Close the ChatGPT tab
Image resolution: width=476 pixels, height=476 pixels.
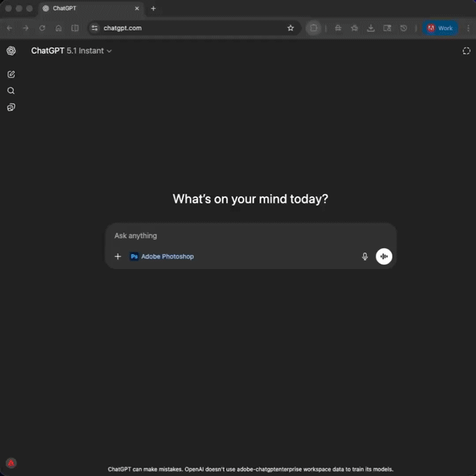tap(137, 9)
